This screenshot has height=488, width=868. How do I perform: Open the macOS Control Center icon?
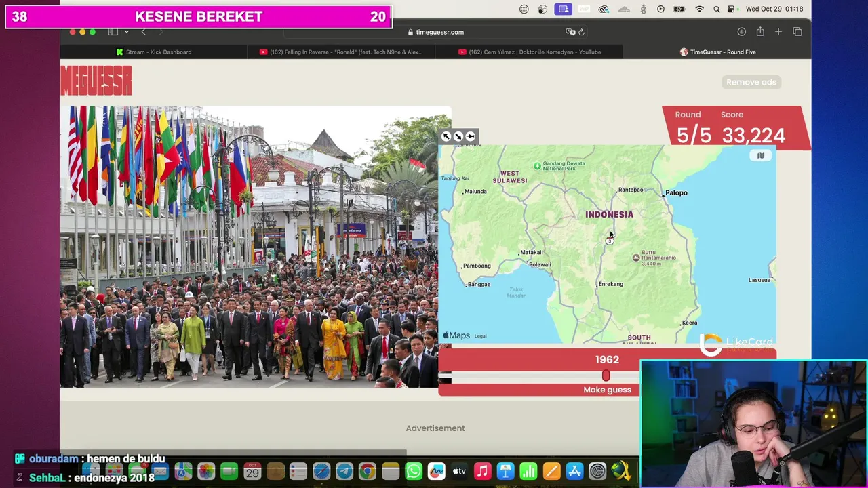[732, 9]
